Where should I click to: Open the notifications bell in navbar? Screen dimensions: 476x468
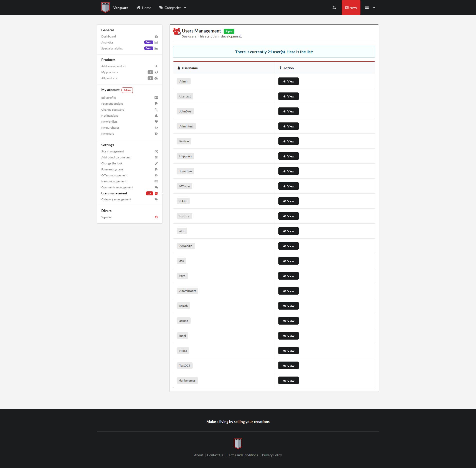pyautogui.click(x=334, y=8)
